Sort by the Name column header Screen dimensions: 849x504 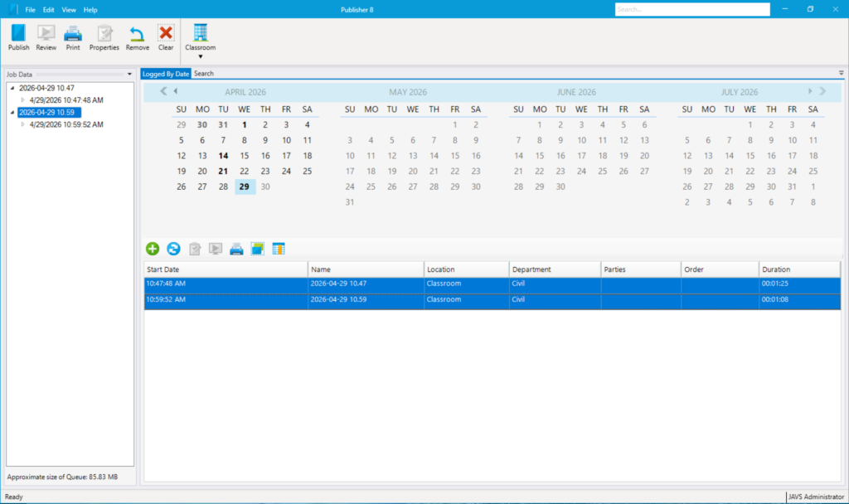pos(366,269)
